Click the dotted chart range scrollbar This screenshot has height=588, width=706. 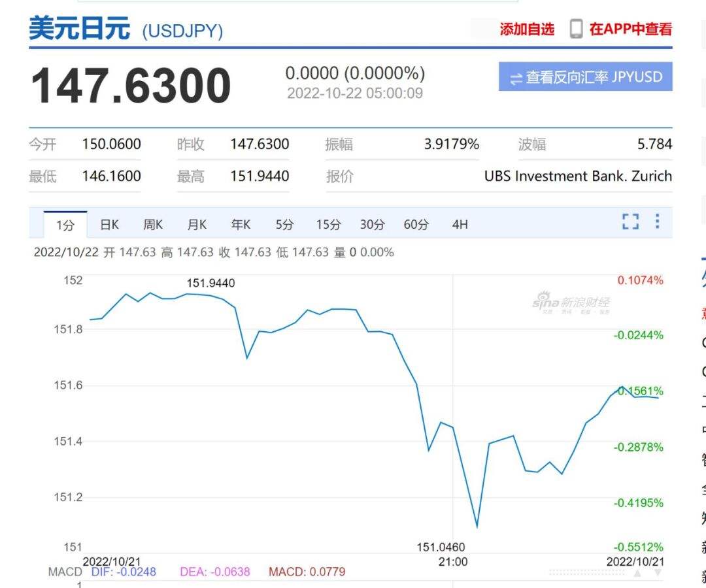click(x=587, y=572)
